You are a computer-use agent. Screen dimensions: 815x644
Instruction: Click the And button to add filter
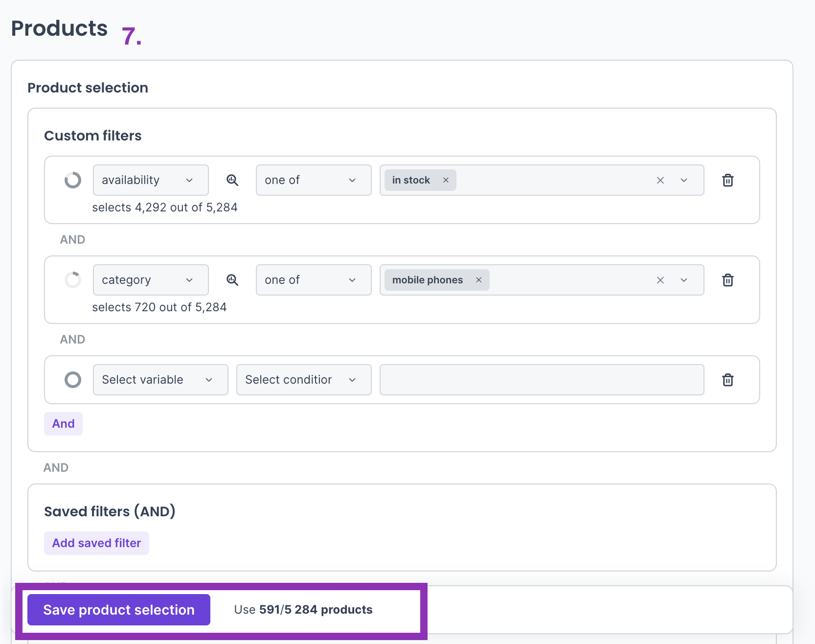pos(63,424)
